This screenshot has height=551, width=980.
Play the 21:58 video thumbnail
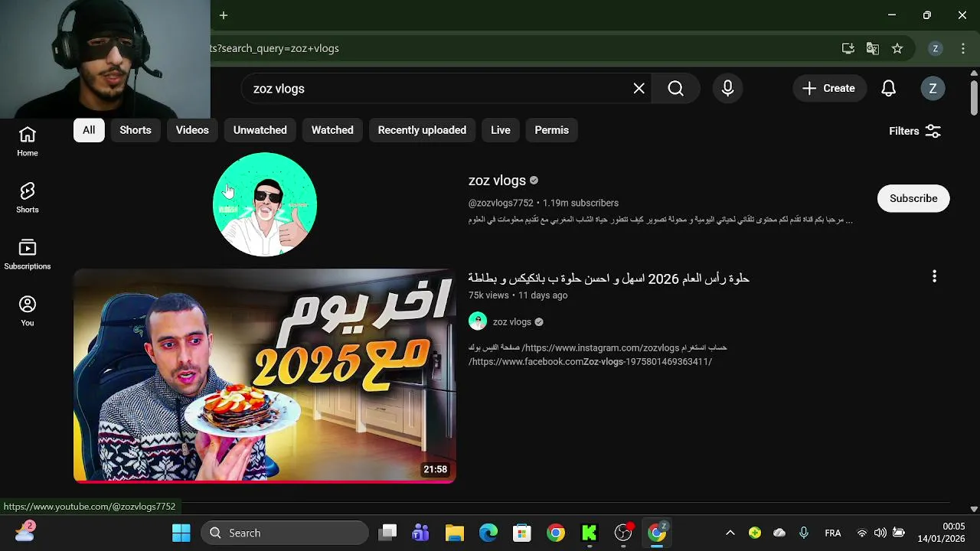pos(265,376)
